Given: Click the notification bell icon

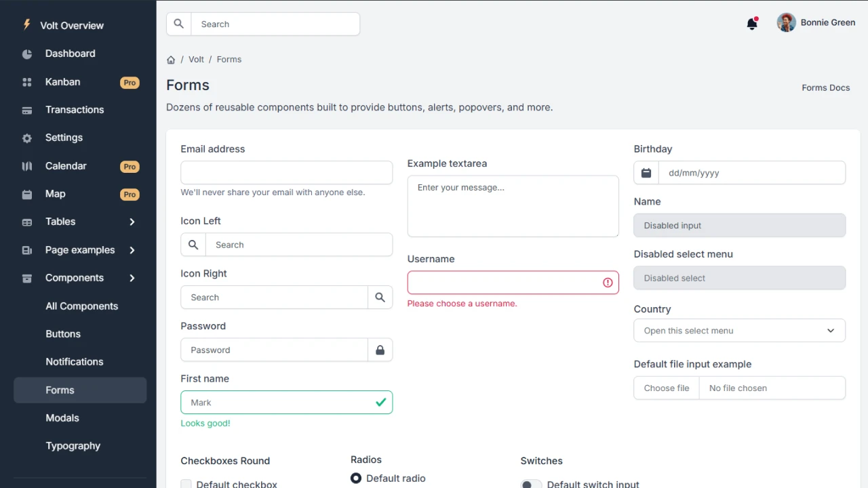Looking at the screenshot, I should click(752, 23).
